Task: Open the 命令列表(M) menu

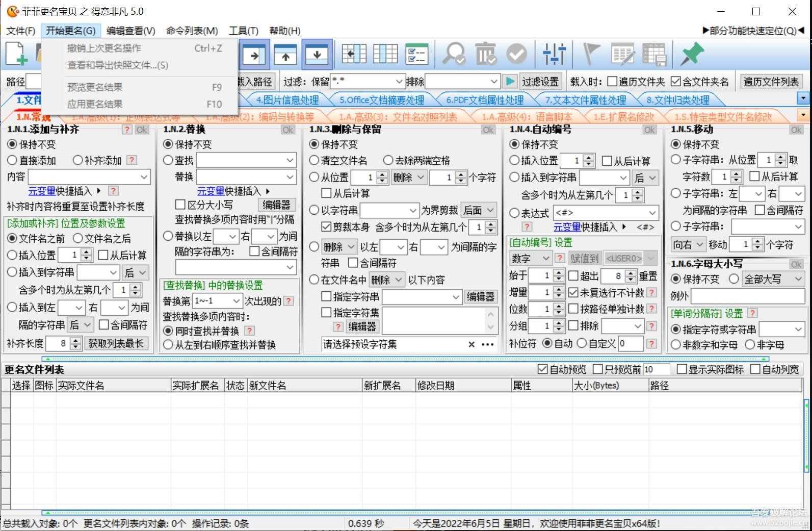Action: point(192,31)
